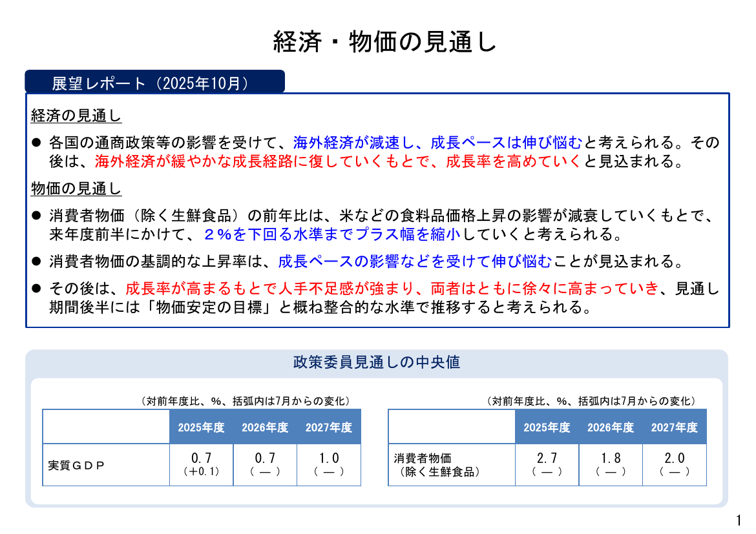Click red text 海外経済が緩やかな成長経路に復していくもとで
The height and width of the screenshot is (534, 756).
[x=262, y=161]
